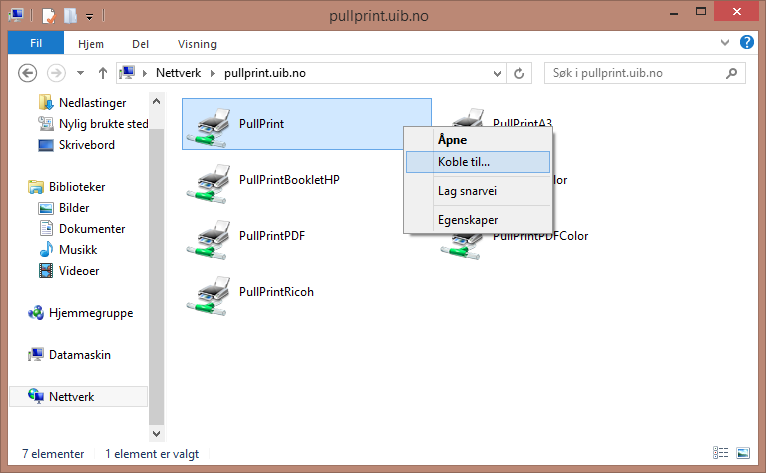The width and height of the screenshot is (766, 473).
Task: Switch to large icons view in status bar
Action: tap(743, 453)
